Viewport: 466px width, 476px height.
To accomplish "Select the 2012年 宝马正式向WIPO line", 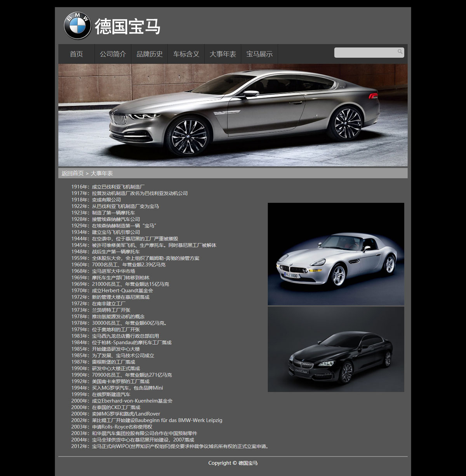I will point(170,446).
